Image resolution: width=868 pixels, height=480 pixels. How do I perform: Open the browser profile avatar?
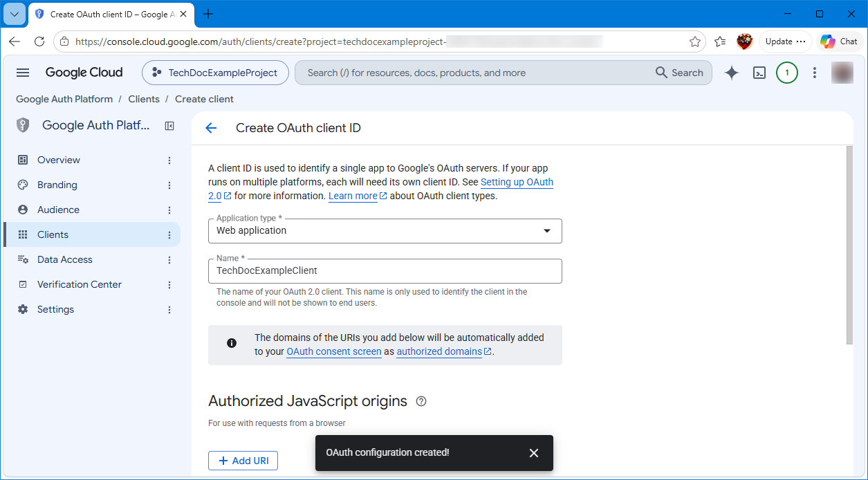[x=744, y=41]
